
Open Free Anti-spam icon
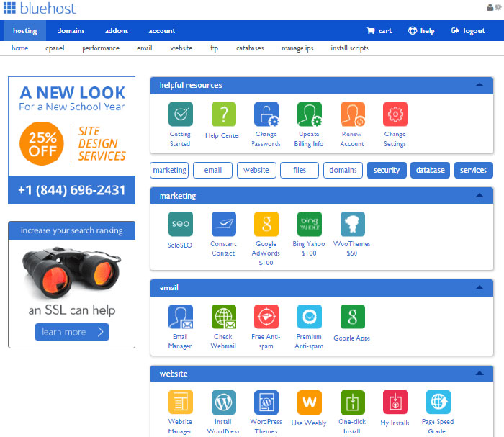click(266, 317)
